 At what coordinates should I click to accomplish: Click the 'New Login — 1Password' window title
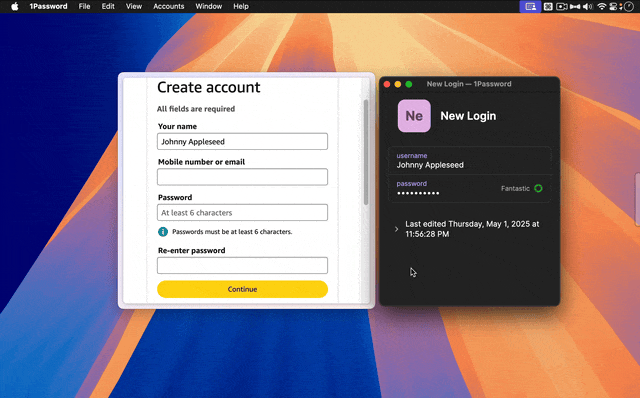pyautogui.click(x=469, y=84)
